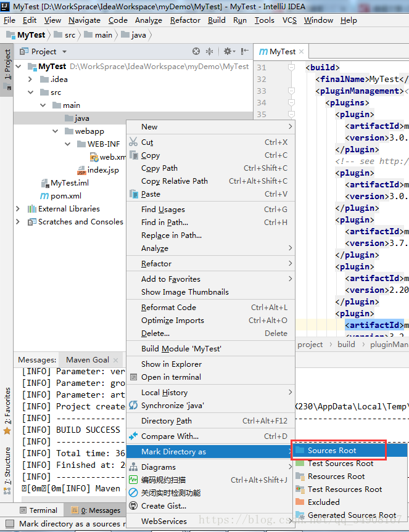Click the 关闭实时检测功能 blue circle icon
409x532 pixels.
[133, 493]
